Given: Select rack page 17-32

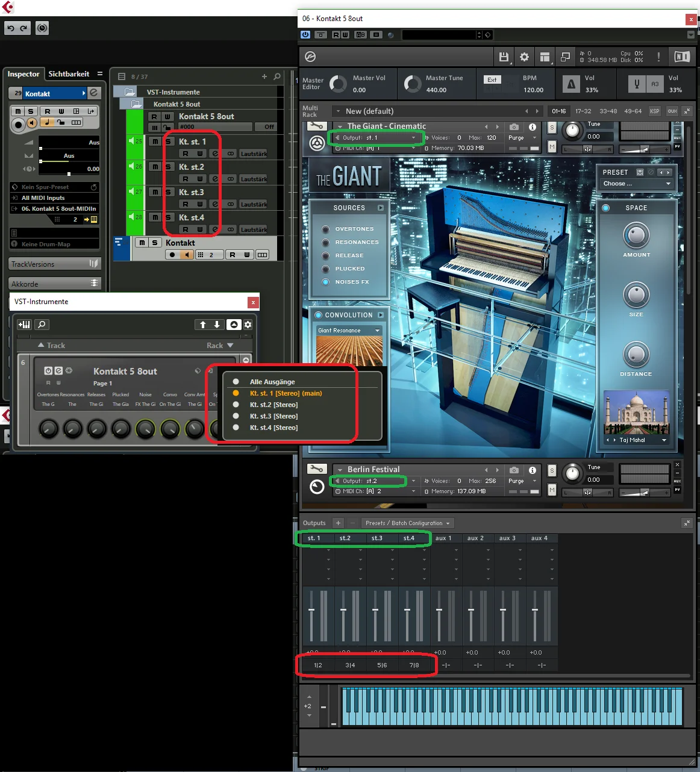Looking at the screenshot, I should click(x=583, y=111).
